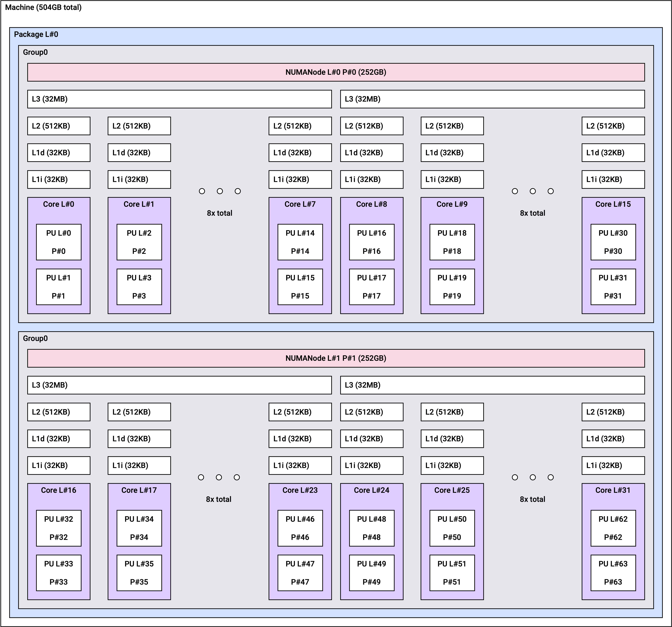
Task: Click the L3 (32MB) box spanning Core L#24 to L#31
Action: coord(492,385)
